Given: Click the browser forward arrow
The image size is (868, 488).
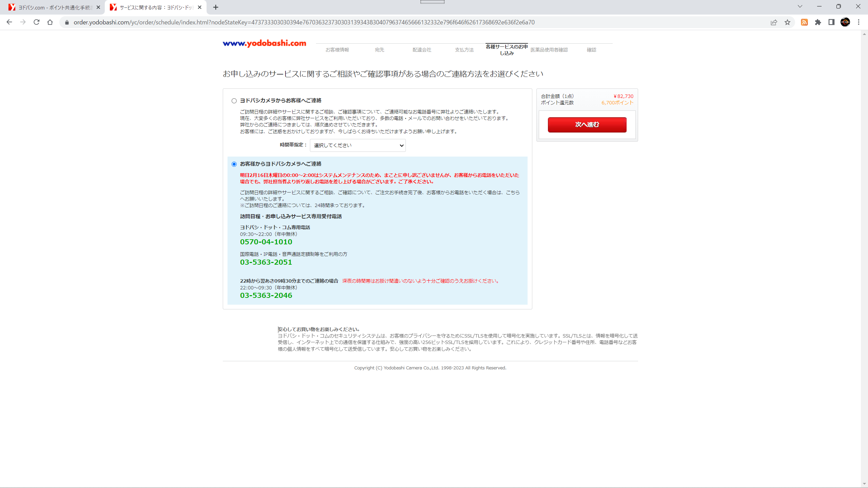Looking at the screenshot, I should (x=23, y=22).
